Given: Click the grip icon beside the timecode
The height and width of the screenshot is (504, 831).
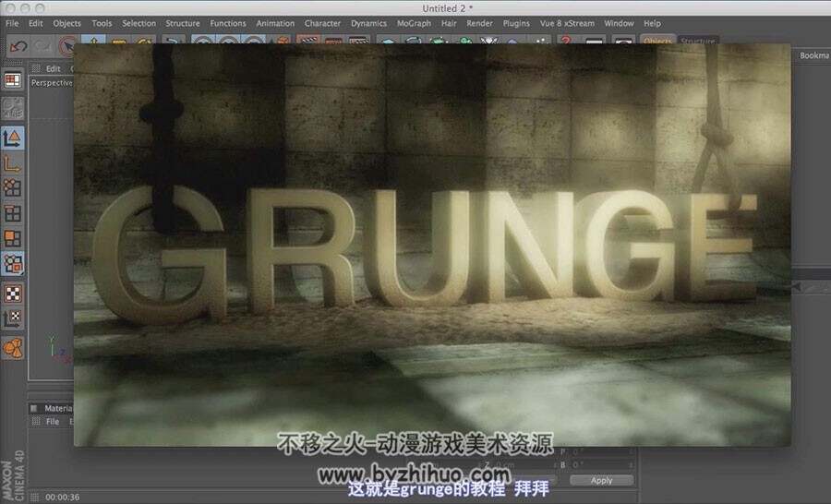Looking at the screenshot, I should pyautogui.click(x=35, y=498).
